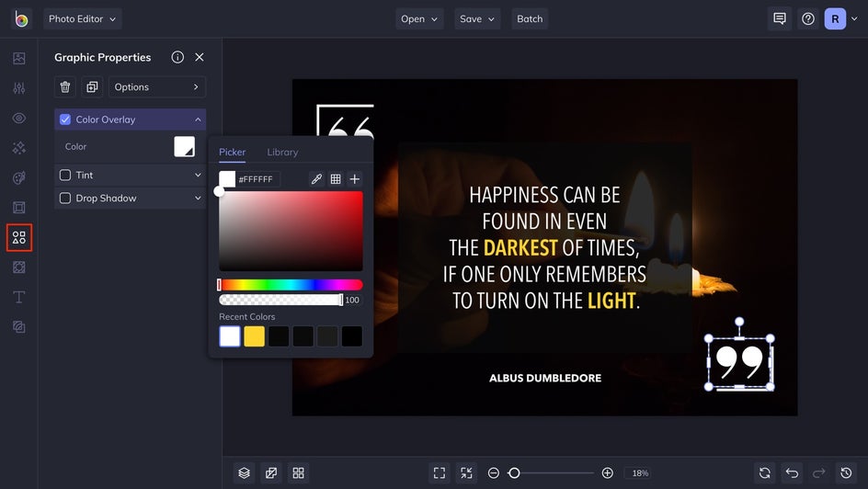Open the Overlays tool in sidebar
The image size is (868, 489).
point(18,267)
